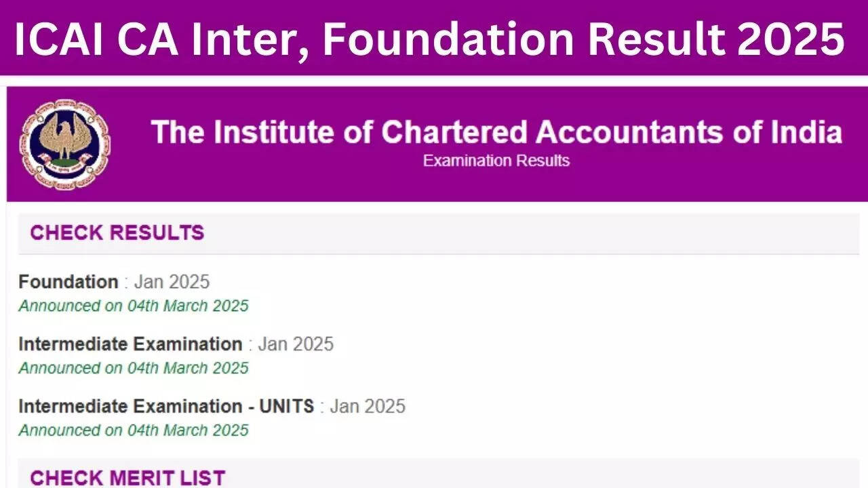
Task: Click announcement date under Intermediate Examination
Action: coord(134,368)
